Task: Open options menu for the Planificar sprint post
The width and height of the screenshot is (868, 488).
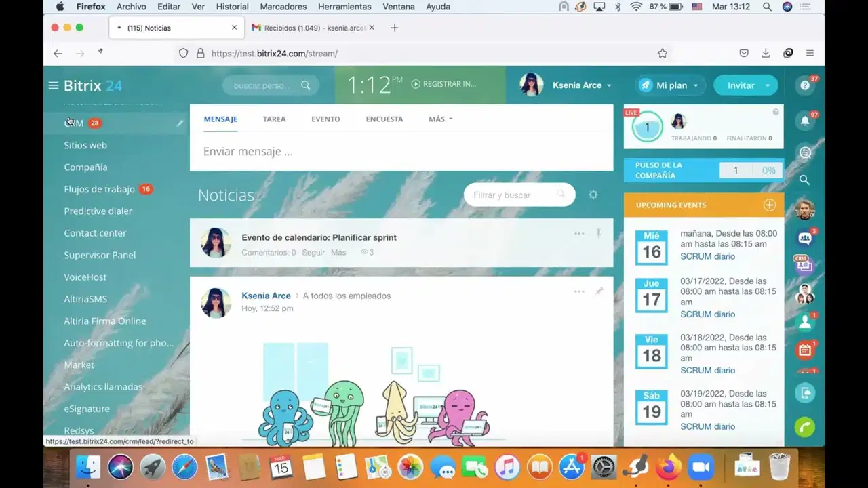Action: coord(579,233)
